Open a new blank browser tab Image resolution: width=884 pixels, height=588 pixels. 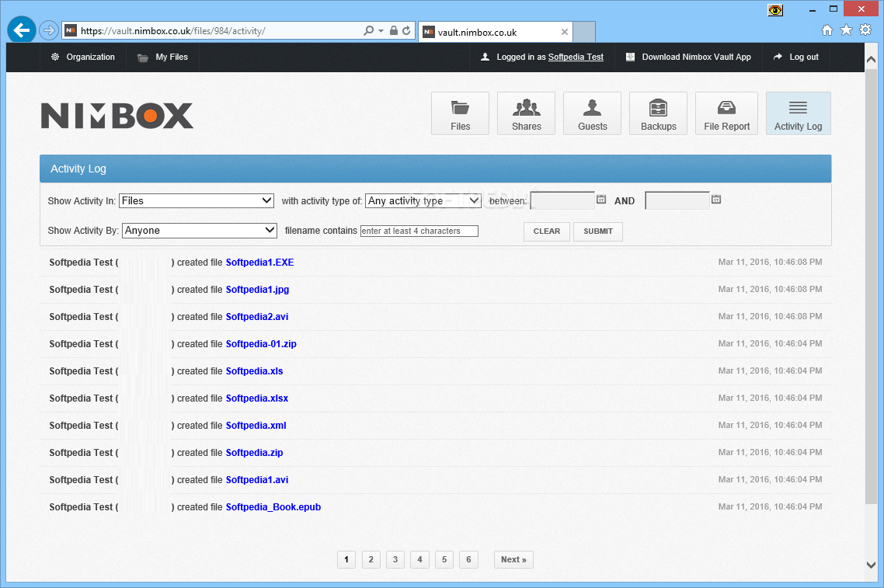[x=584, y=32]
